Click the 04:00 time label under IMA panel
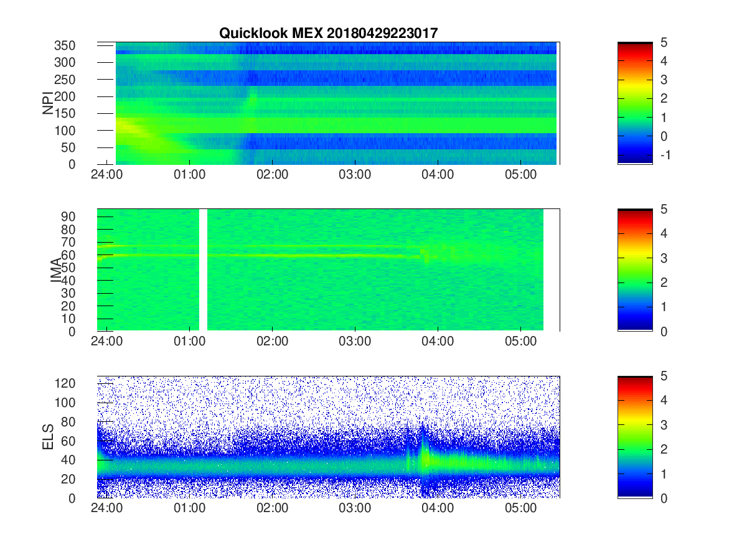The image size is (747, 560). click(x=438, y=342)
